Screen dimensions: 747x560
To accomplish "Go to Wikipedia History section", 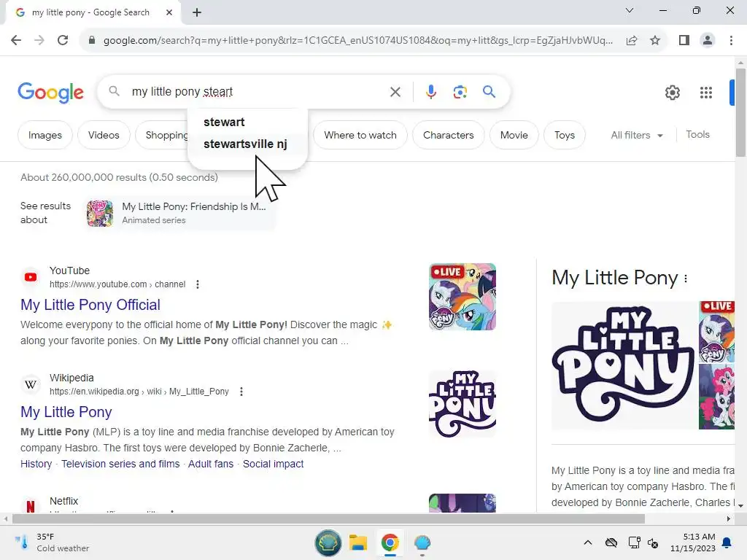I will pos(36,464).
